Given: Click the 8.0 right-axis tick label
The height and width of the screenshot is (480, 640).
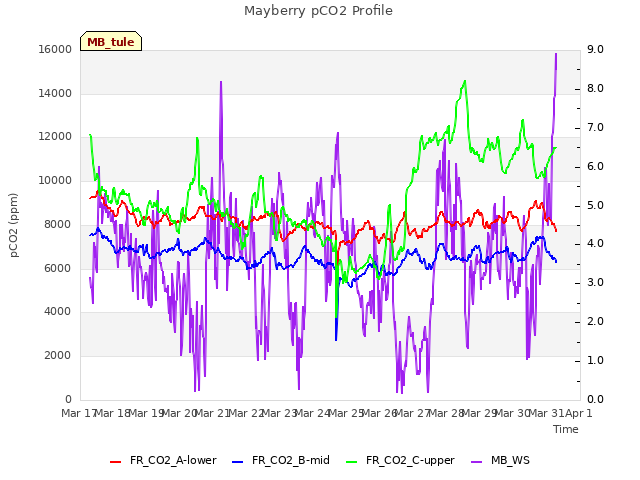Looking at the screenshot, I should 595,89.
